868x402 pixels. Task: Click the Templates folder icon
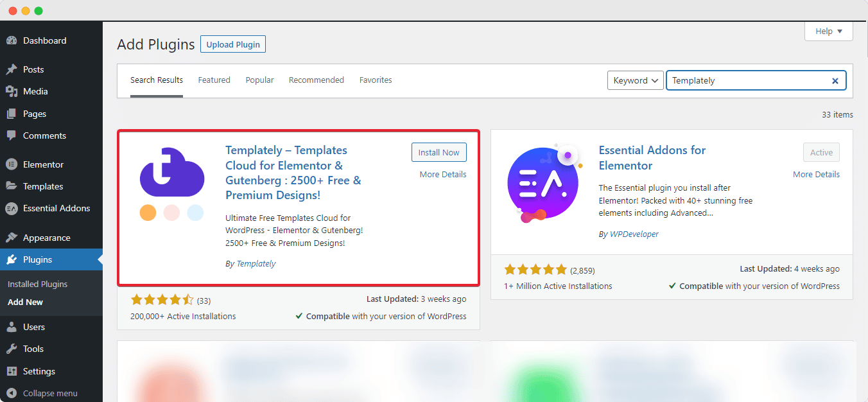point(12,186)
